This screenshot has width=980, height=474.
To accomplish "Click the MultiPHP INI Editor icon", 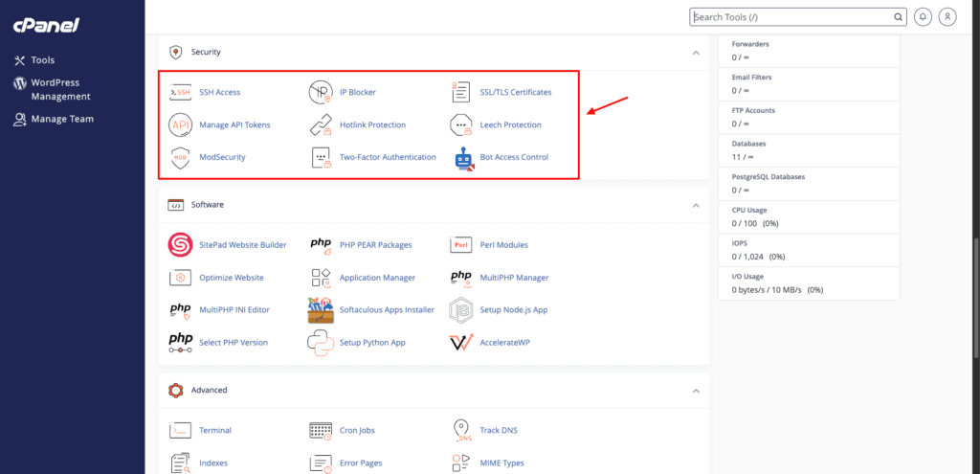I will 180,309.
